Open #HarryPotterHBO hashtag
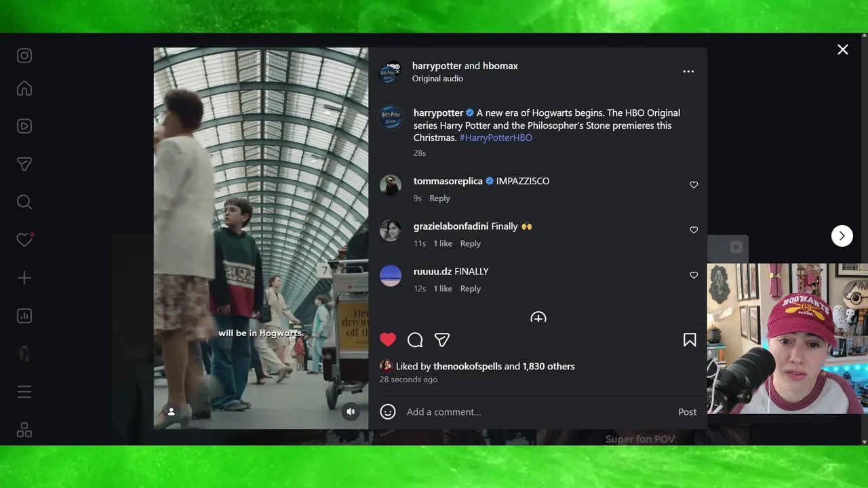This screenshot has width=868, height=488. pyautogui.click(x=496, y=138)
